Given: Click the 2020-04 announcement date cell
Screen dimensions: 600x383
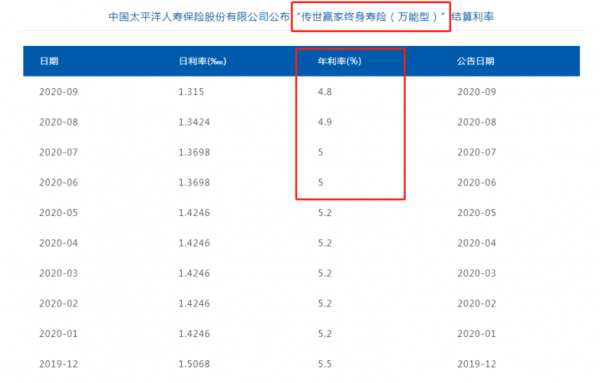Looking at the screenshot, I should pyautogui.click(x=477, y=243).
